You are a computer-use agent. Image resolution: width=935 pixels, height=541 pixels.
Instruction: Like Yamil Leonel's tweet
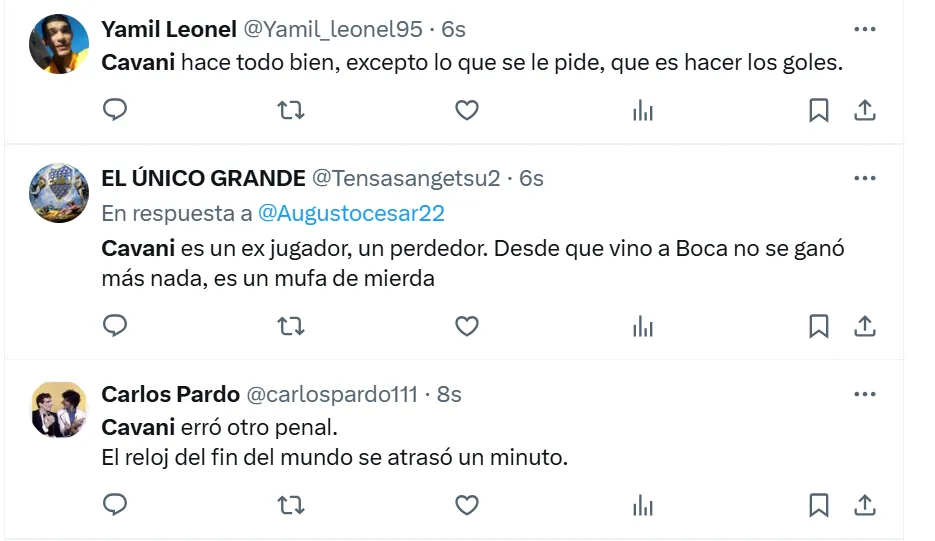[x=467, y=110]
